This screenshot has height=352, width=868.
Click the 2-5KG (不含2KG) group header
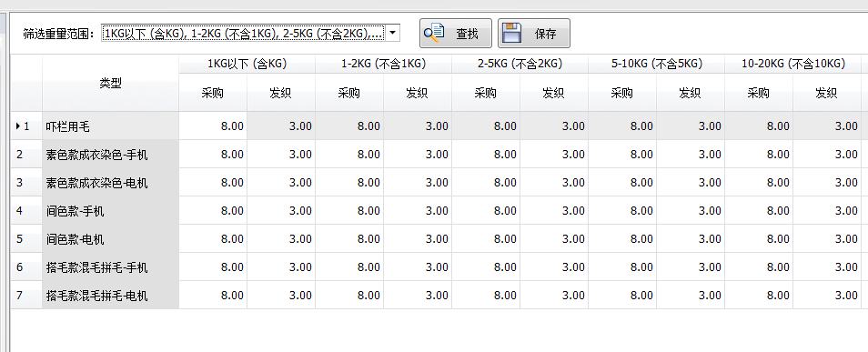[x=520, y=64]
